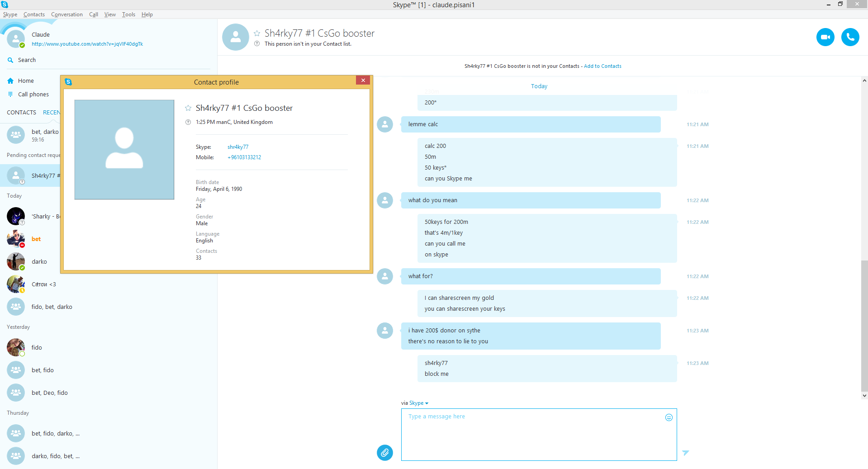Click the Call phones dialpad icon
Screen dimensions: 868x469
coord(10,95)
